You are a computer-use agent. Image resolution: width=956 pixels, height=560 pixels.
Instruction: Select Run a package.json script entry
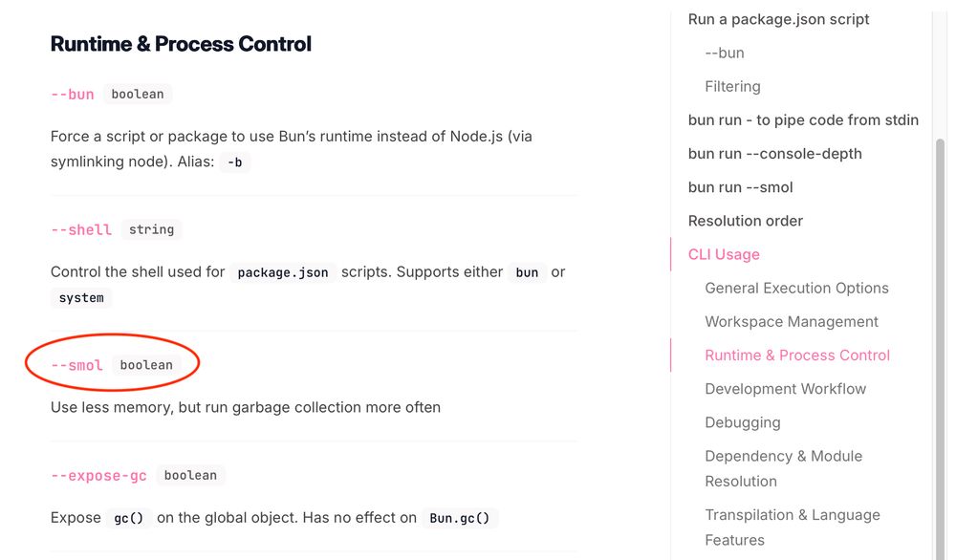tap(778, 19)
